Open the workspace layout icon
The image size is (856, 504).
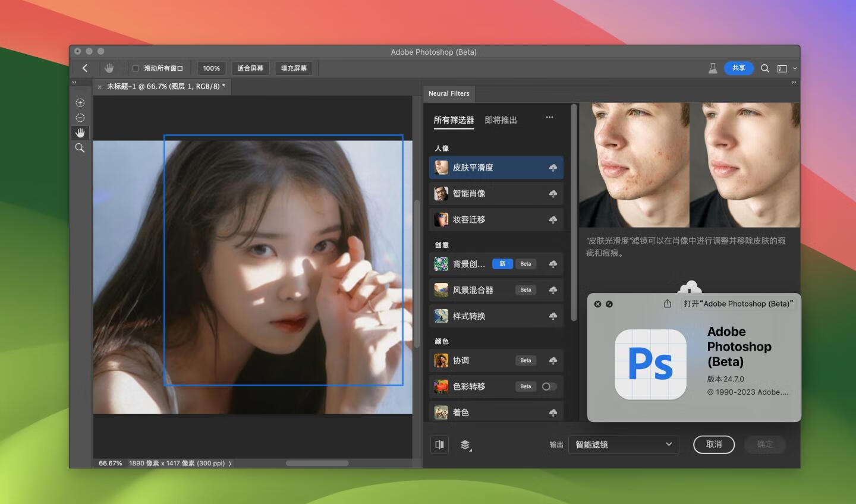[782, 68]
